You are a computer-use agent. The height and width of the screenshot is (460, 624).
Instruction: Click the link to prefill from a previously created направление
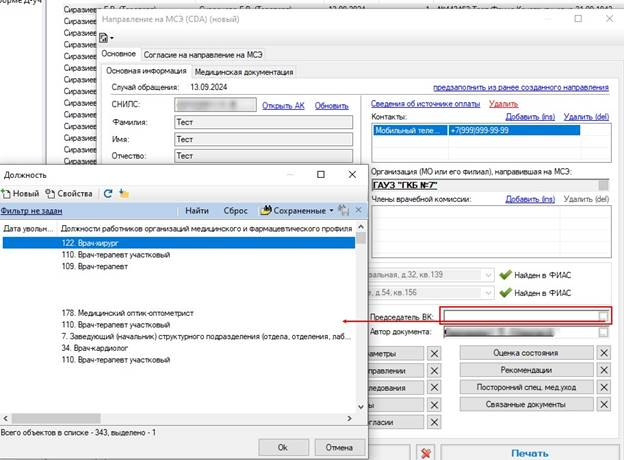521,87
